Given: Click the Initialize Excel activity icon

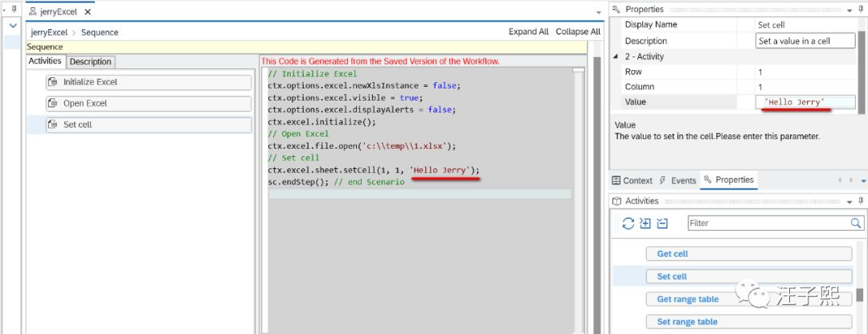Looking at the screenshot, I should click(53, 82).
